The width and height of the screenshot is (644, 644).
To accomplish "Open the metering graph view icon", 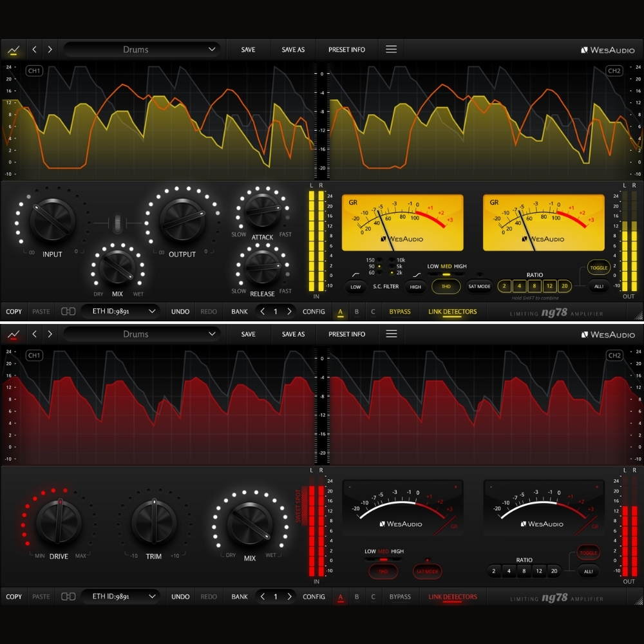I will pos(14,49).
